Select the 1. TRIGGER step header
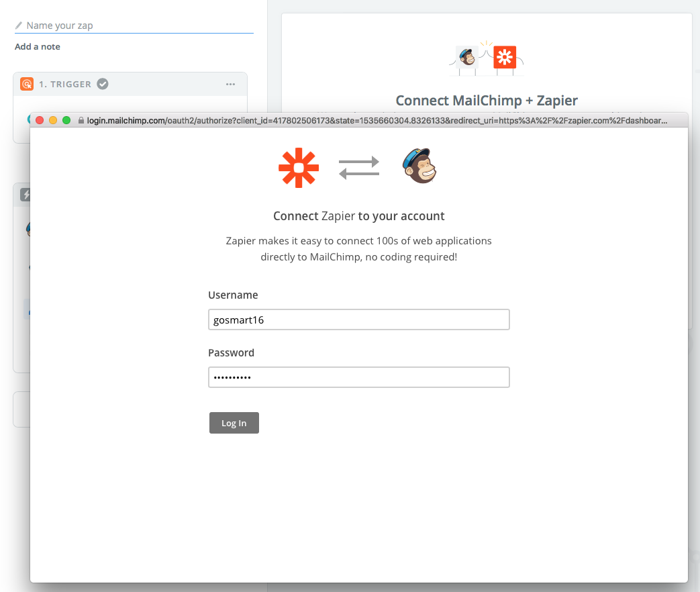700x592 pixels. [x=130, y=84]
